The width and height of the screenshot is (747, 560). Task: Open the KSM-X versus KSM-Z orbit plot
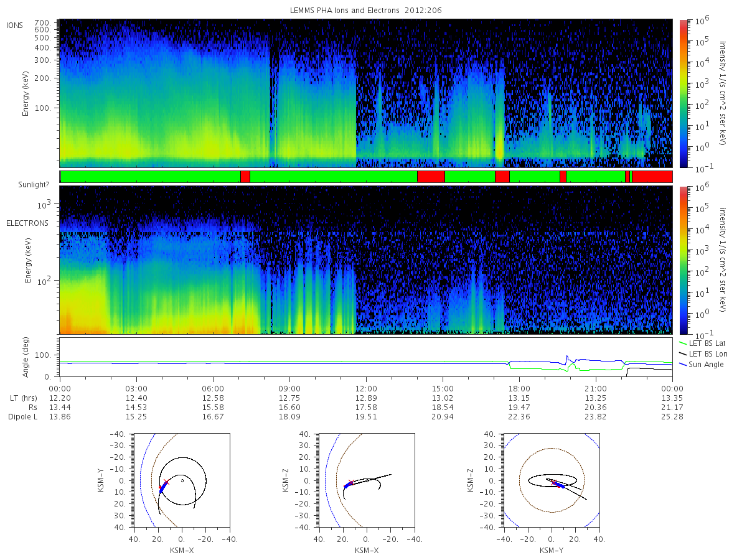pyautogui.click(x=366, y=480)
